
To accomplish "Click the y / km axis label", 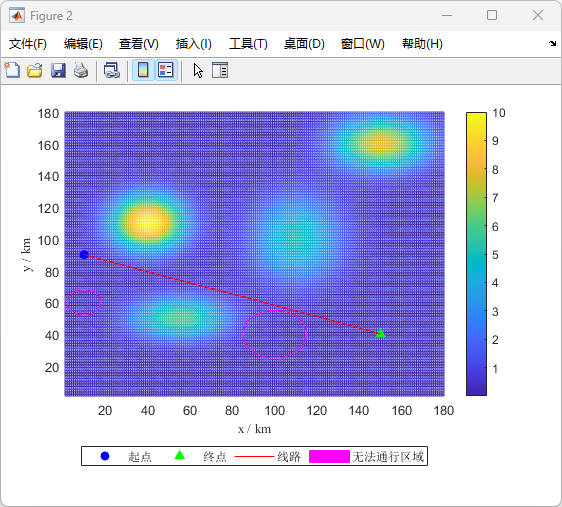I will [27, 255].
